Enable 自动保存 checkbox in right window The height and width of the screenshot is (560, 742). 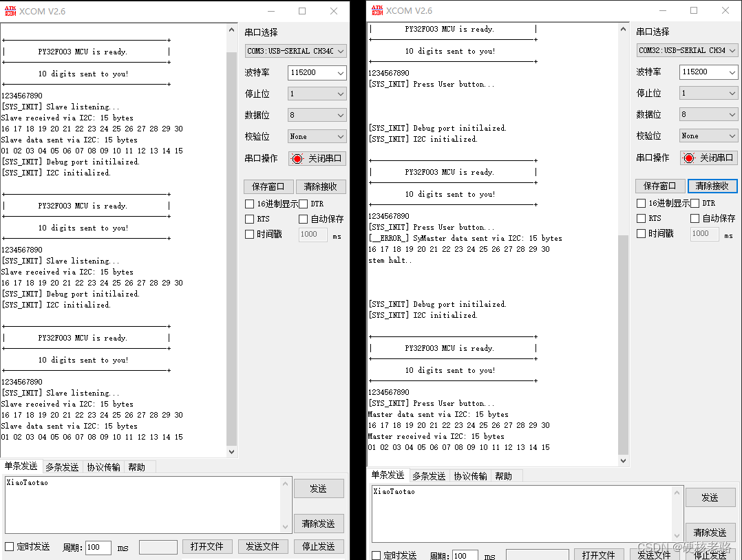(695, 219)
